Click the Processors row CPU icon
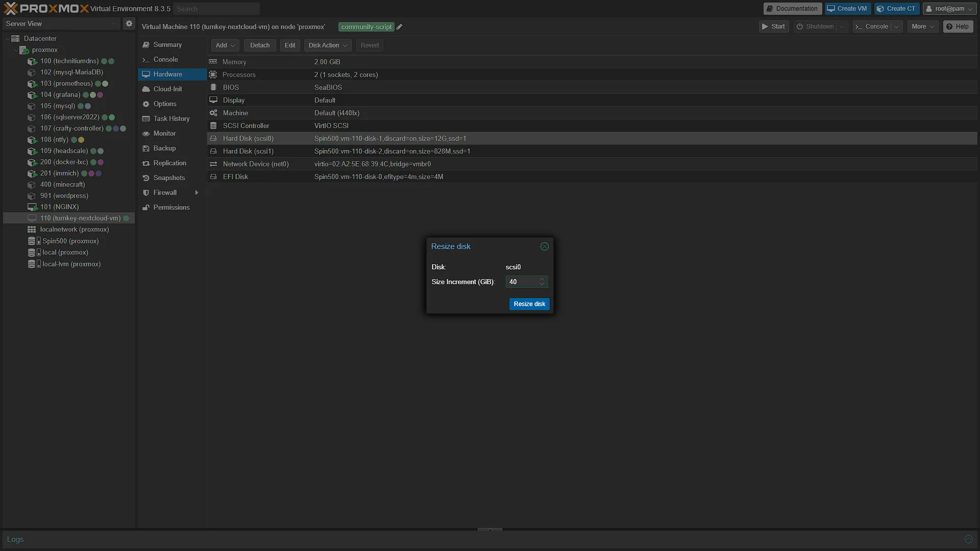This screenshot has height=551, width=980. (213, 74)
